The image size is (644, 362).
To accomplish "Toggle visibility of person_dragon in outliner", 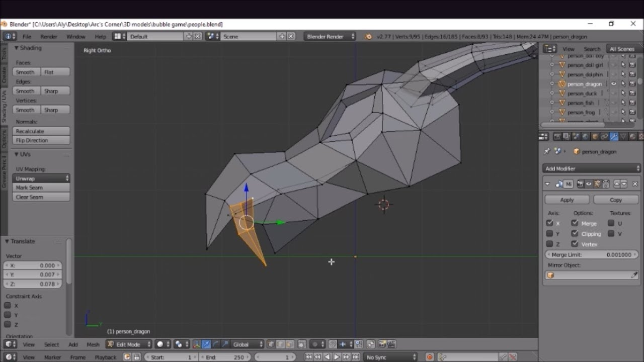I will (x=614, y=84).
